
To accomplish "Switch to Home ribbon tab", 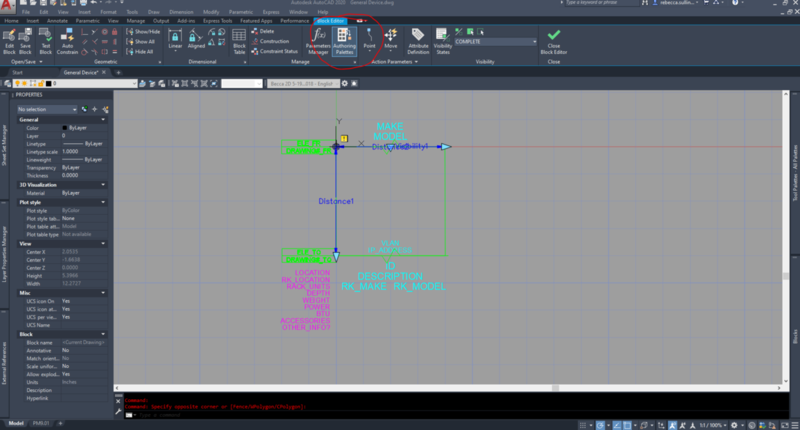I will tap(11, 21).
